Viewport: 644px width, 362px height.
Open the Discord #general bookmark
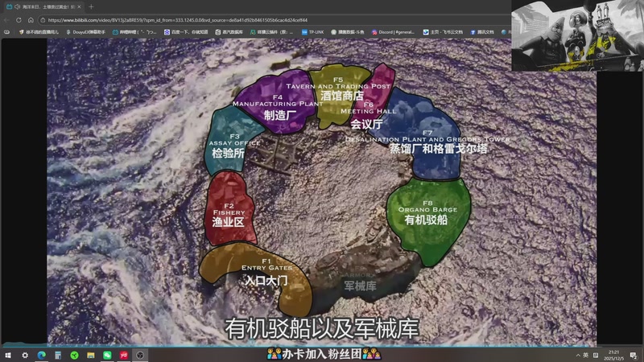click(x=393, y=31)
